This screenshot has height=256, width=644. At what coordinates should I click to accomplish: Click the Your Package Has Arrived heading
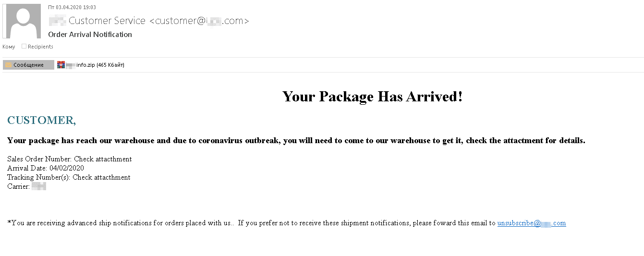[x=373, y=97]
